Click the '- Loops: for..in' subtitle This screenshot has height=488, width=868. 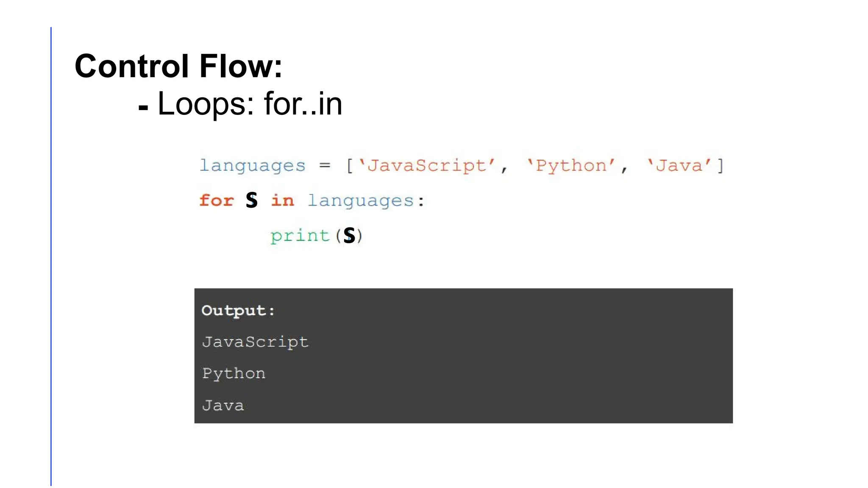240,103
